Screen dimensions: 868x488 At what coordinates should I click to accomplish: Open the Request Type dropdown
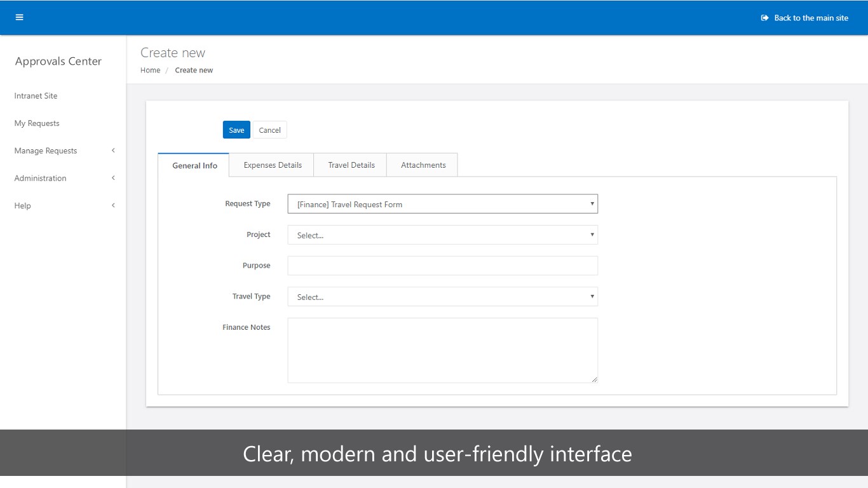442,204
